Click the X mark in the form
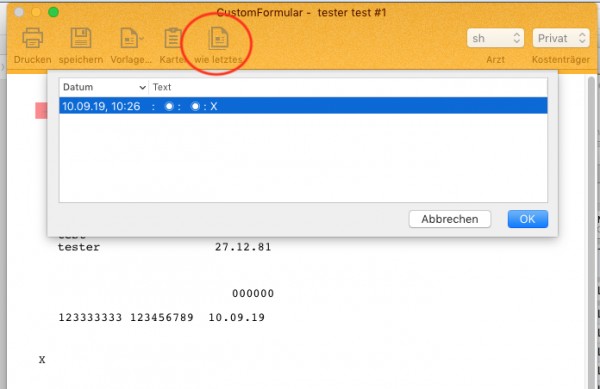Image resolution: width=600 pixels, height=389 pixels. (42, 360)
